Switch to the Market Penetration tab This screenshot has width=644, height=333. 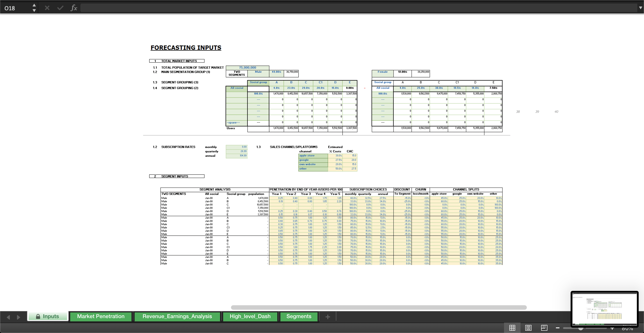pos(101,316)
